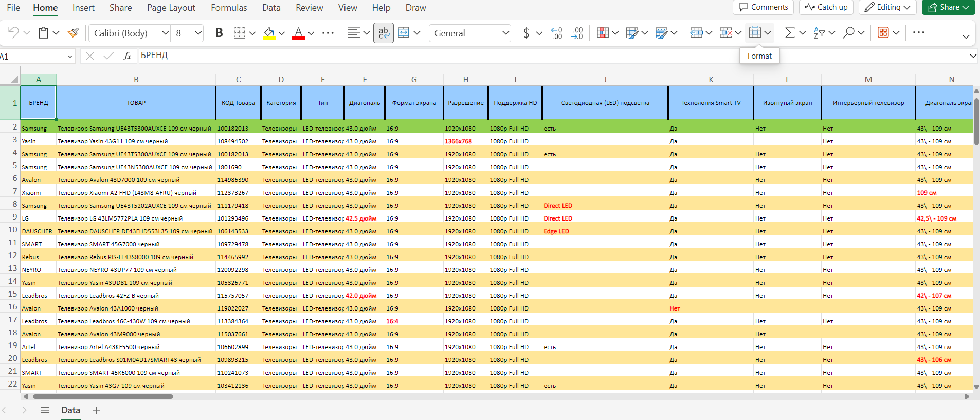Click Merge and Center icon

(404, 33)
